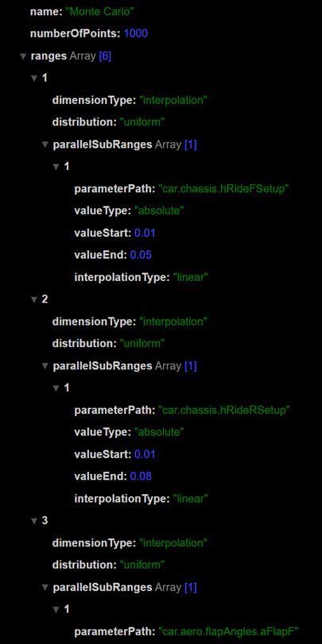Collapse range item 3

[34, 521]
